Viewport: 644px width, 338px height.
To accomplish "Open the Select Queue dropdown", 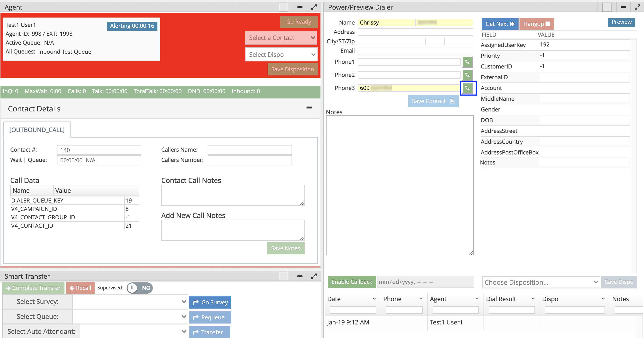I will point(130,317).
